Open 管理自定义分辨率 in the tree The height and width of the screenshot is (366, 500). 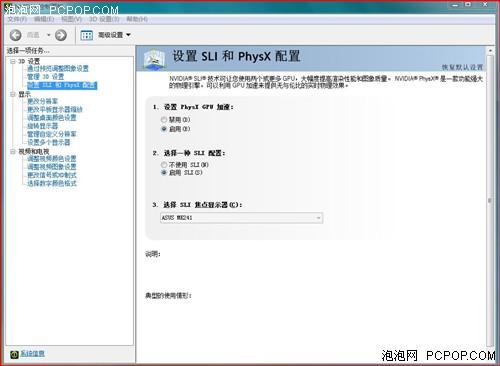click(52, 134)
